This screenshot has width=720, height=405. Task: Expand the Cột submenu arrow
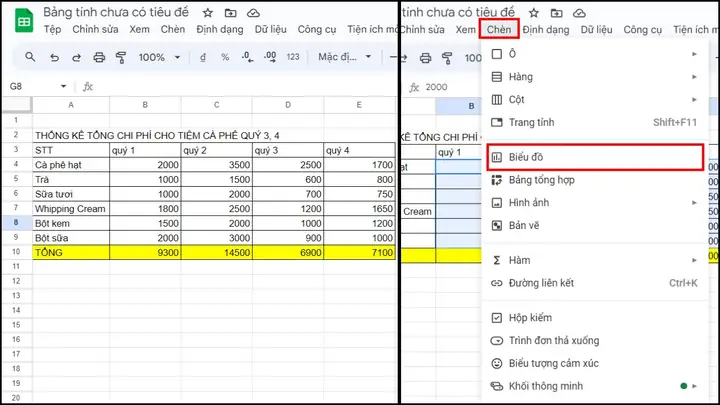click(694, 100)
